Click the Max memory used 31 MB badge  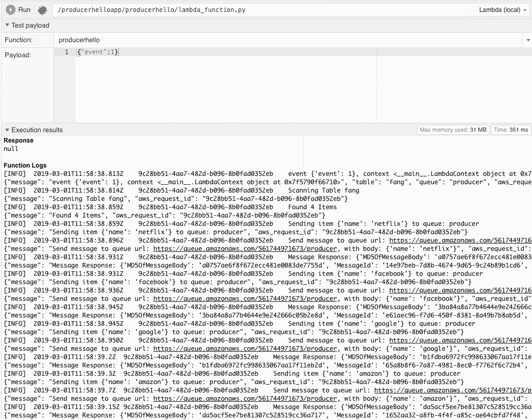coord(453,130)
